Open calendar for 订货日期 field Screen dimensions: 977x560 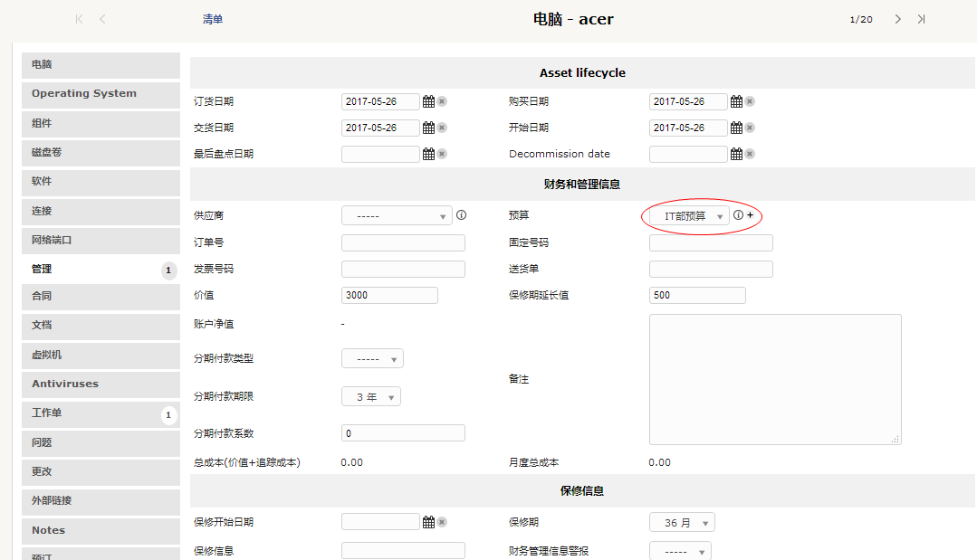[428, 101]
